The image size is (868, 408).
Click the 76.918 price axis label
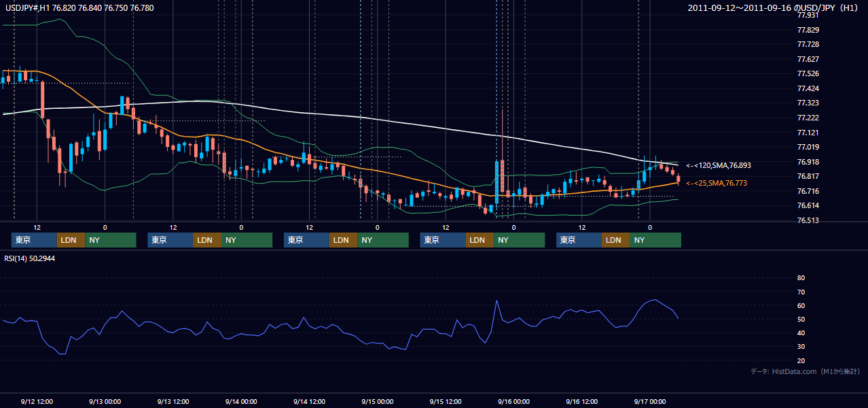pyautogui.click(x=808, y=162)
